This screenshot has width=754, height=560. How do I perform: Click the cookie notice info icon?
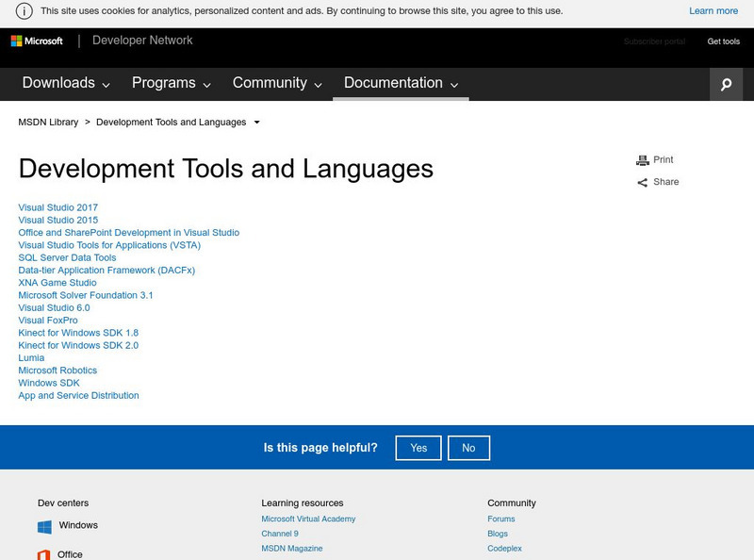[25, 10]
